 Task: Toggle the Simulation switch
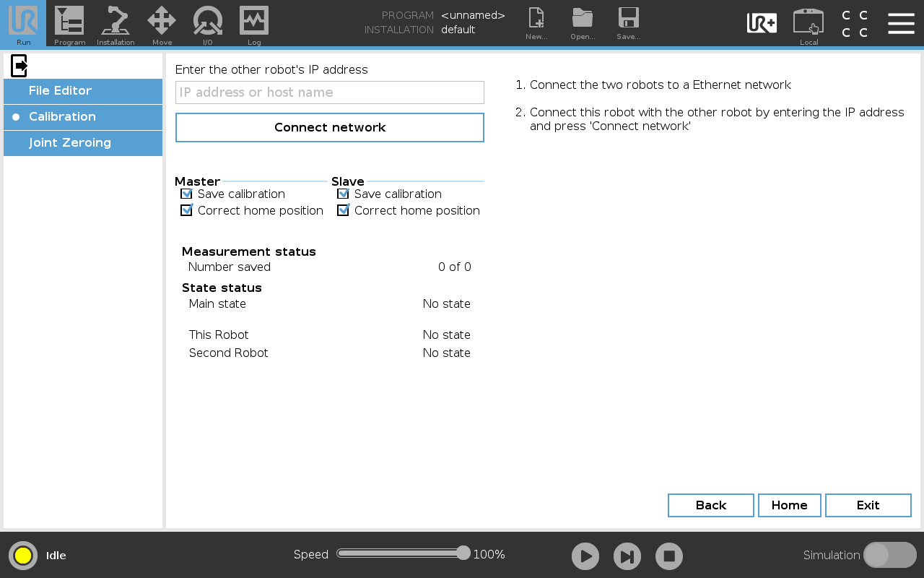889,555
